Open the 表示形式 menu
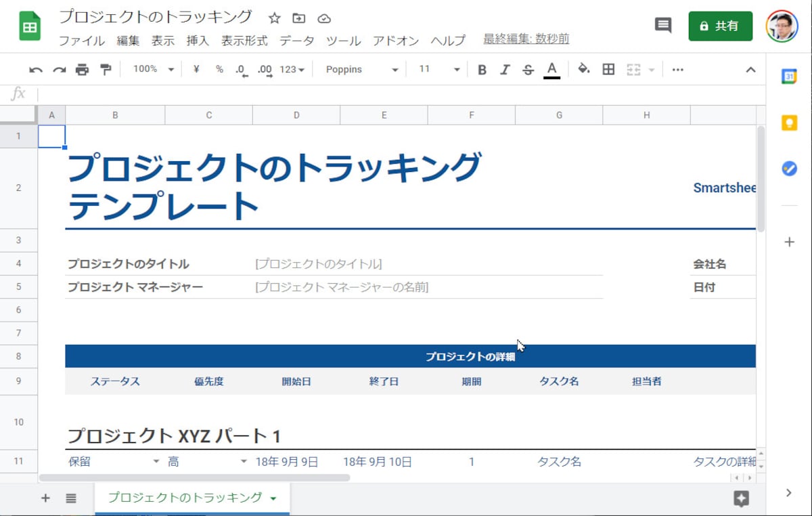Image resolution: width=812 pixels, height=516 pixels. pyautogui.click(x=244, y=40)
